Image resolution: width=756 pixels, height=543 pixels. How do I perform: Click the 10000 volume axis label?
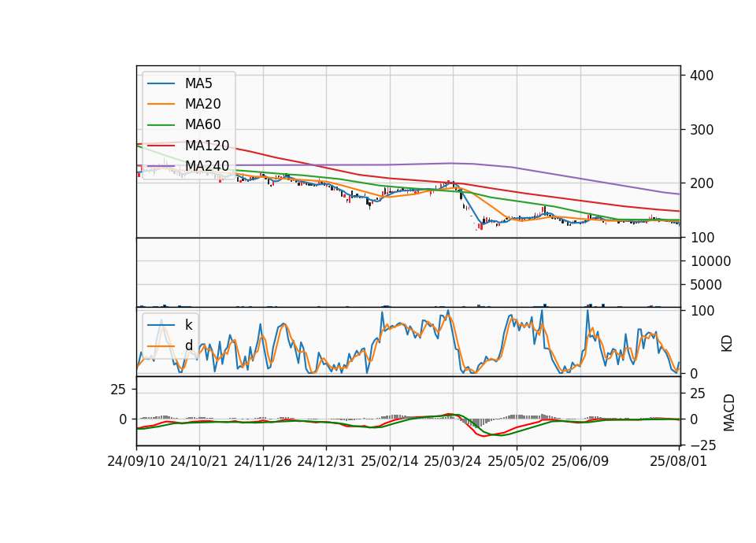[710, 261]
